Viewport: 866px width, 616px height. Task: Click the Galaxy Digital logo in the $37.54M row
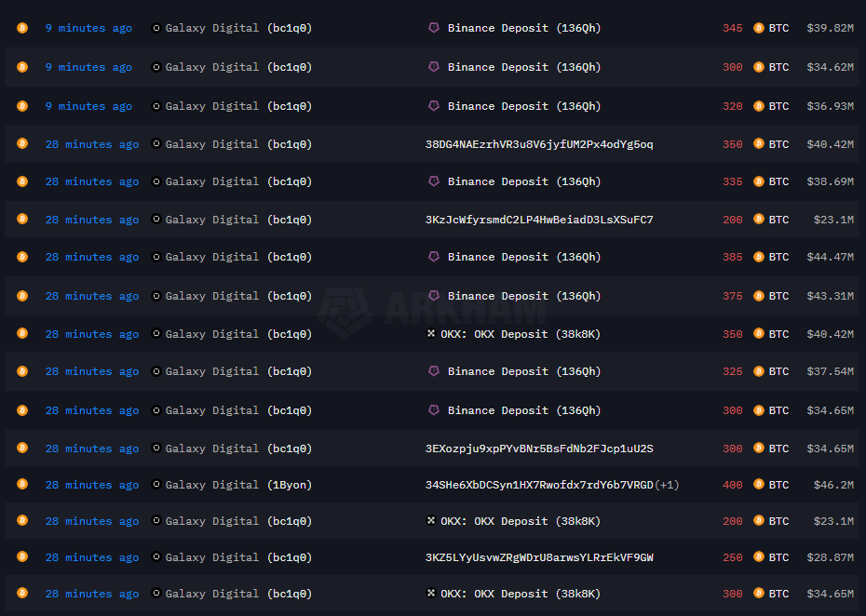[156, 371]
